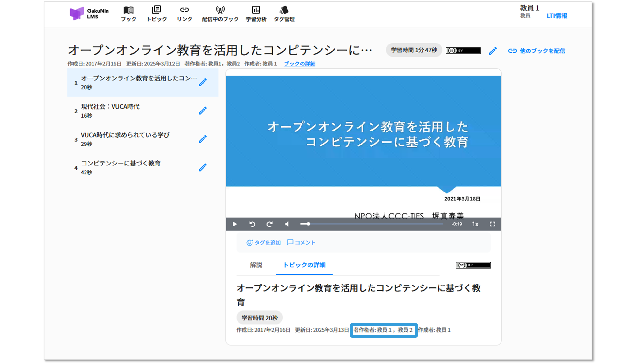Edit topic 4 コンピテンシーに基づく教育 pencil icon
The width and height of the screenshot is (636, 364).
[203, 167]
